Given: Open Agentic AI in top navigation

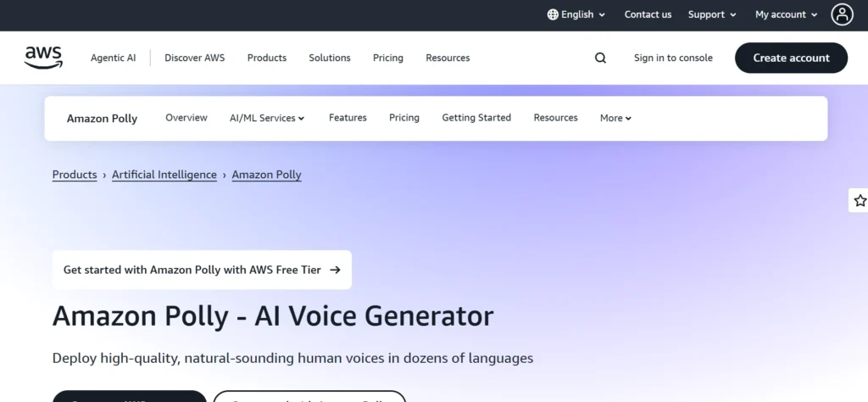Looking at the screenshot, I should [113, 59].
